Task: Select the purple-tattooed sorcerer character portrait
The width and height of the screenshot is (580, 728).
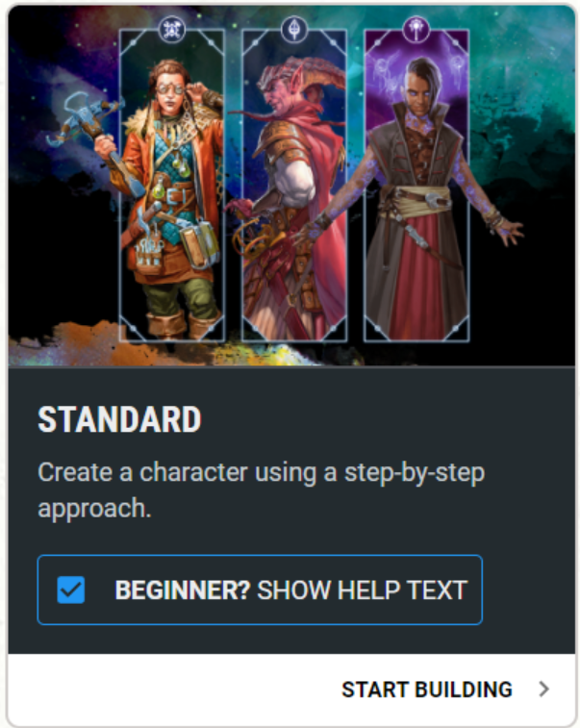Action: (416, 186)
